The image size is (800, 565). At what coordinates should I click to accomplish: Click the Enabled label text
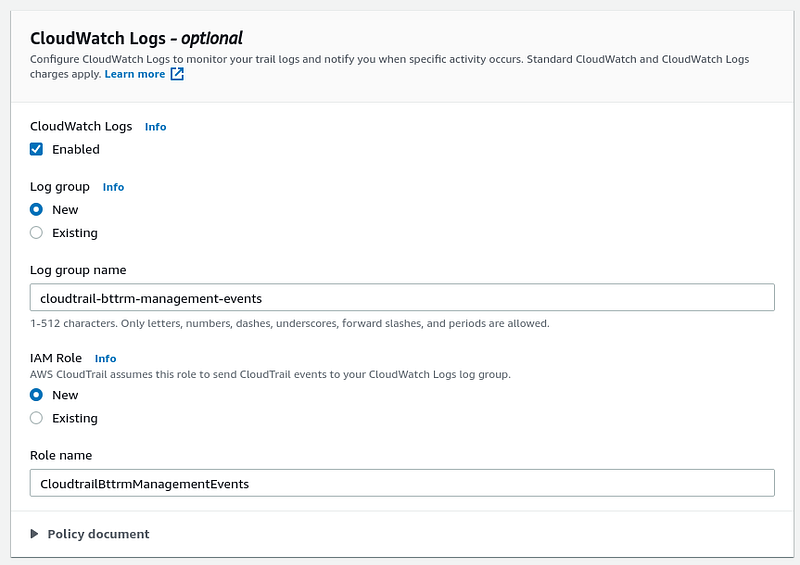tap(76, 150)
